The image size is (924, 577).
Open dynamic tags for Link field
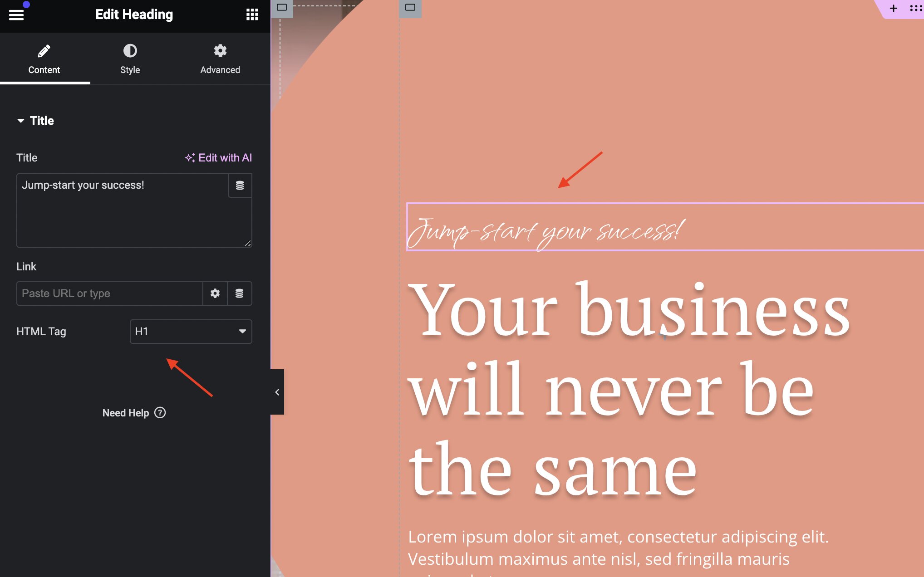point(239,293)
